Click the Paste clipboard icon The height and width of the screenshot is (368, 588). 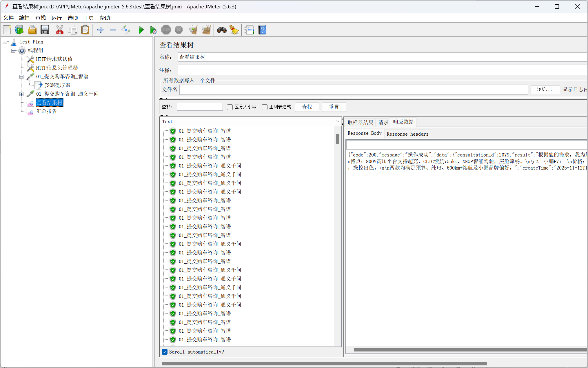tap(85, 30)
